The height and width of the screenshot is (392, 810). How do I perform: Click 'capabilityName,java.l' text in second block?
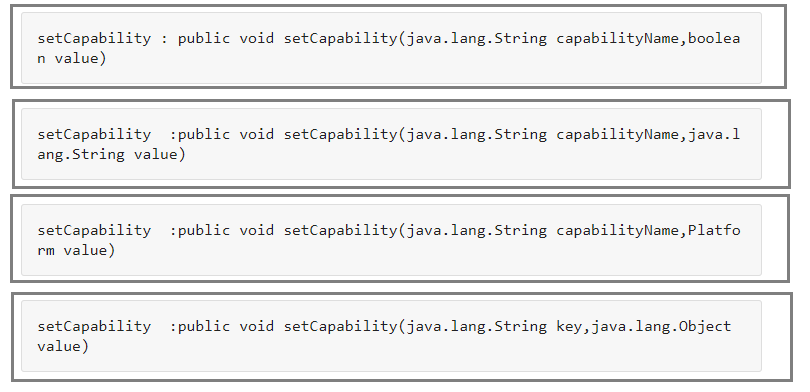pos(648,135)
